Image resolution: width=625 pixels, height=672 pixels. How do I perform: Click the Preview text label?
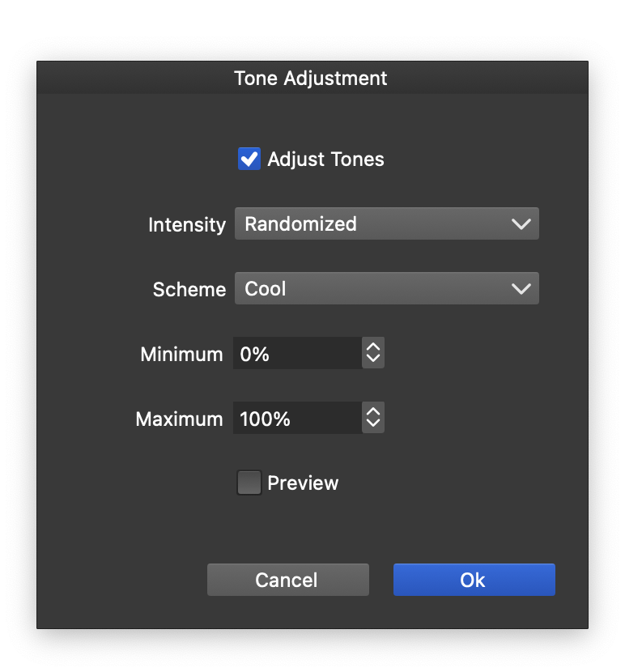point(303,483)
